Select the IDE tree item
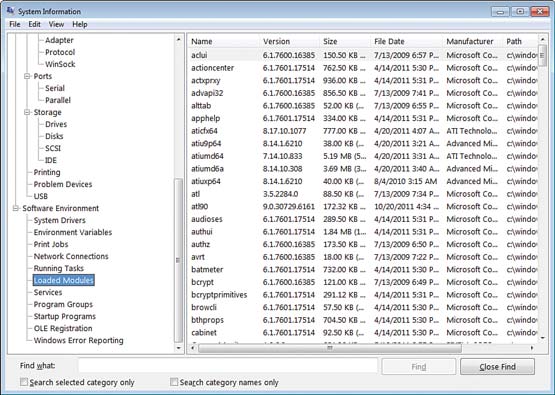 tap(51, 160)
